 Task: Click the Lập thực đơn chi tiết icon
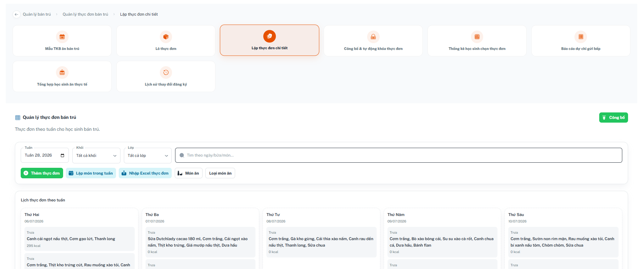pos(269,36)
